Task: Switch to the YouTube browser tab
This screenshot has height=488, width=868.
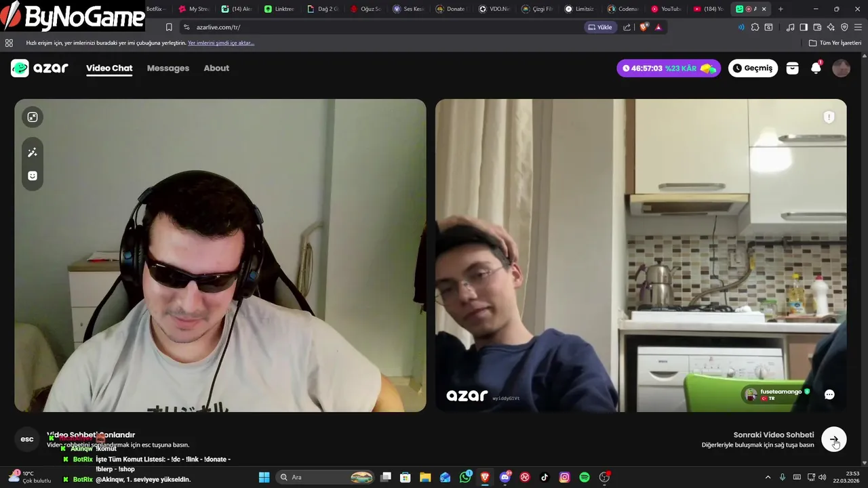Action: tap(666, 9)
